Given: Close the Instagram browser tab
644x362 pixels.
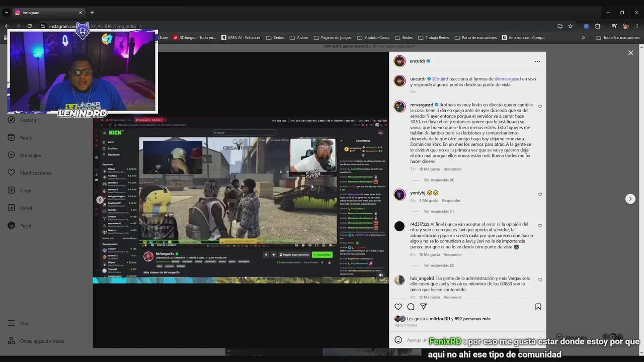Looking at the screenshot, I should point(80,13).
